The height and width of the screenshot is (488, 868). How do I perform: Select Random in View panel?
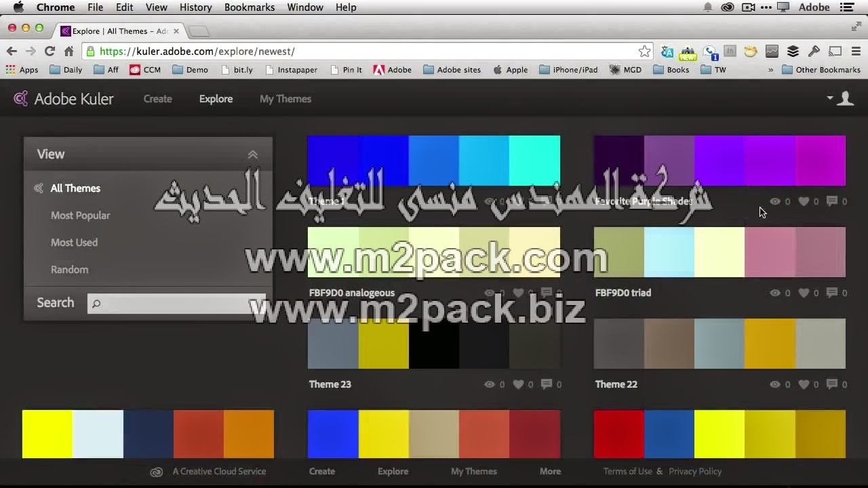pos(69,270)
